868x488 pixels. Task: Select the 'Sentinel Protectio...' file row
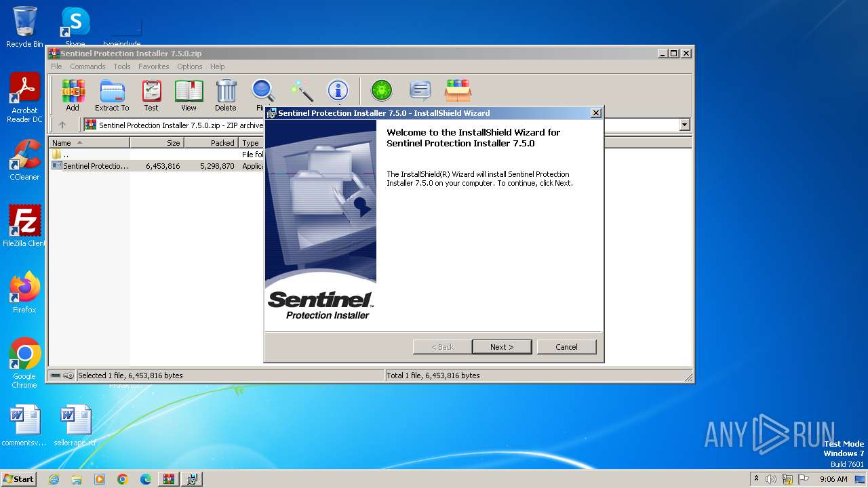coord(157,165)
